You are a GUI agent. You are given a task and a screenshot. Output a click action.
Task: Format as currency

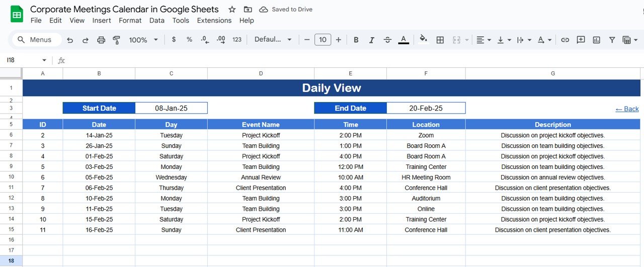point(174,40)
